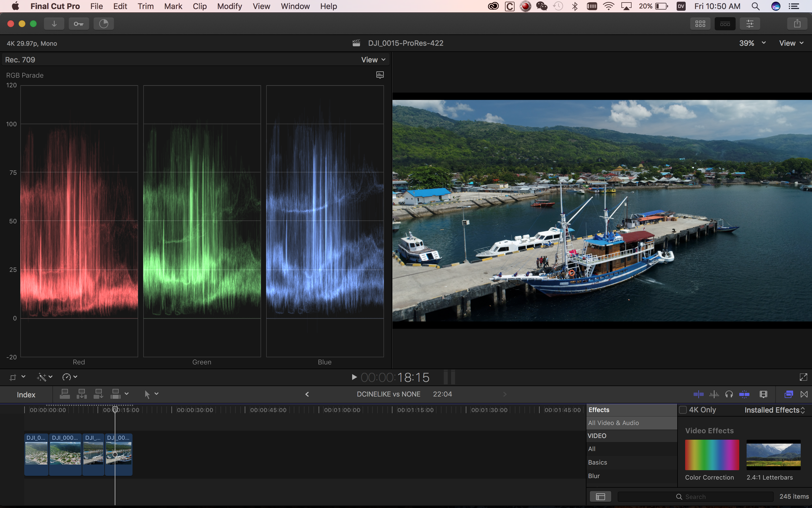Select the first DJI_0... timeline clip

click(x=36, y=454)
